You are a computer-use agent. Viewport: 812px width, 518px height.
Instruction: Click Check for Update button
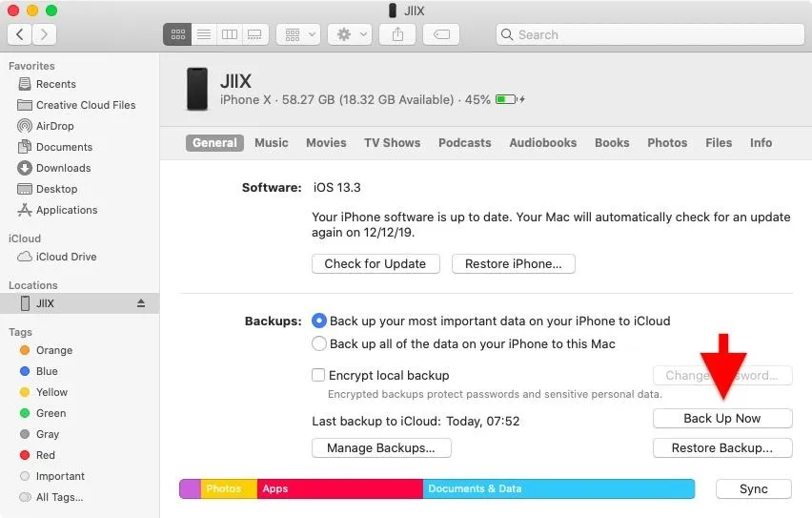tap(376, 263)
